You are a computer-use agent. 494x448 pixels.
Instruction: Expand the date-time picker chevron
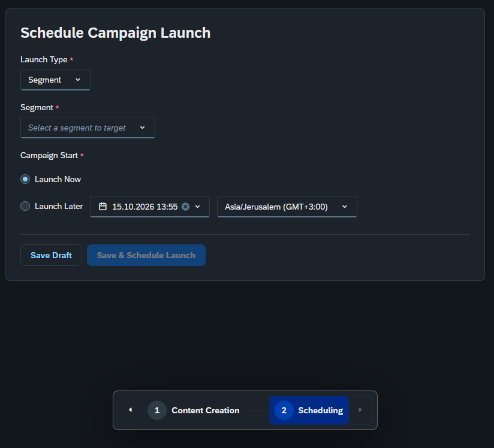pos(197,207)
